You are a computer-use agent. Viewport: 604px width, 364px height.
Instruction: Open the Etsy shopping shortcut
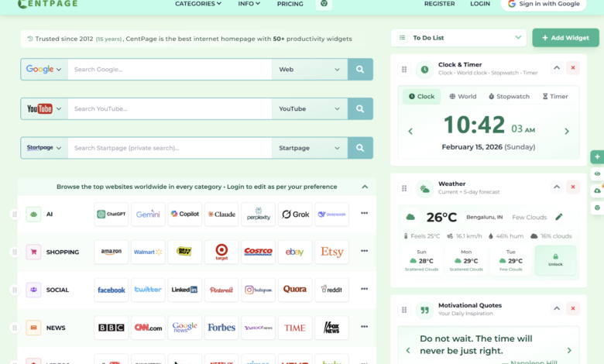pos(331,252)
